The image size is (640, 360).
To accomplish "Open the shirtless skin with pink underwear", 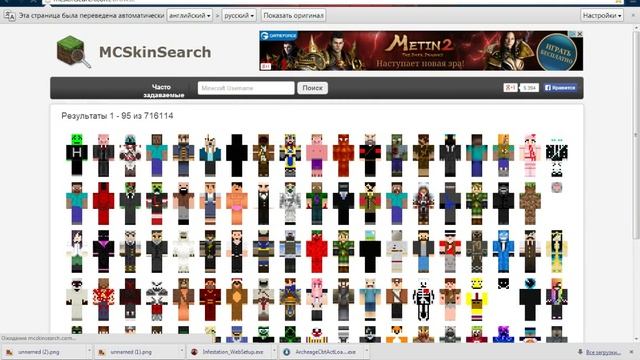I will [237, 203].
